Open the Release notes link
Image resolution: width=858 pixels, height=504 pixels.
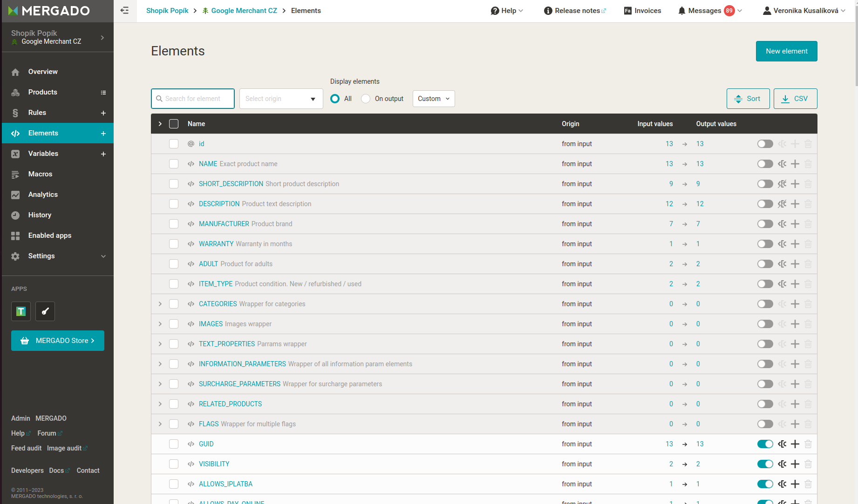pyautogui.click(x=575, y=11)
